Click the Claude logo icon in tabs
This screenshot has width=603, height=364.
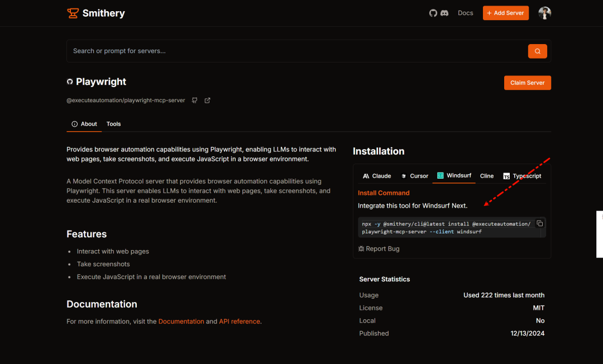pos(366,176)
